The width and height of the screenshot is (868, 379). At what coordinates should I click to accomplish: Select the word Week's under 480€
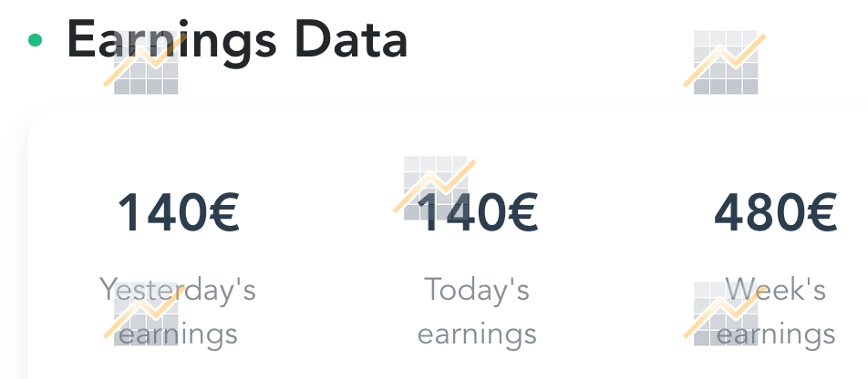776,290
